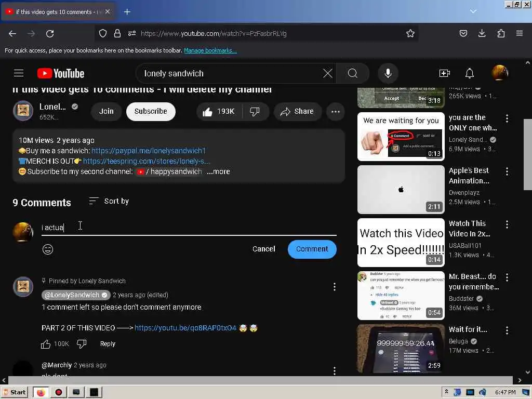Play 'We are waiting for you' thumbnail
This screenshot has height=399, width=532.
(401, 137)
